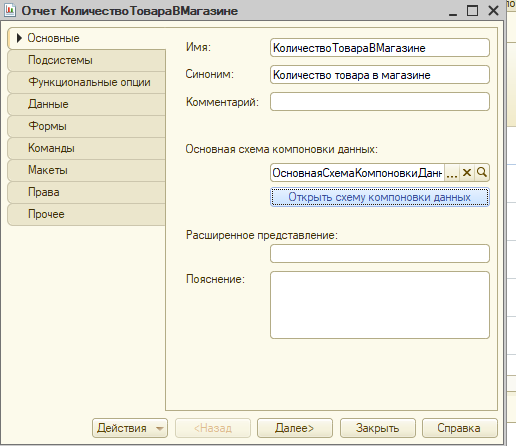Image resolution: width=516 pixels, height=446 pixels.
Task: Open the schema with the magnifier icon
Action: tap(482, 173)
